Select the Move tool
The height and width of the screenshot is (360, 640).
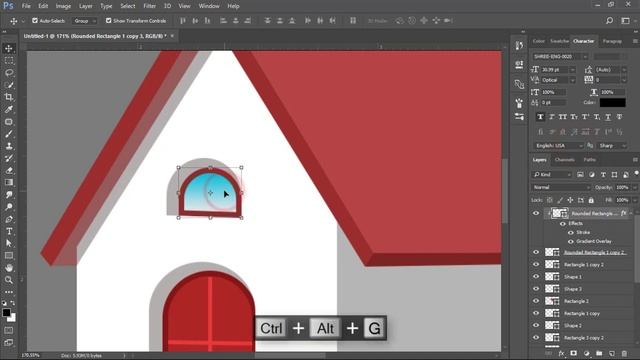pos(9,49)
